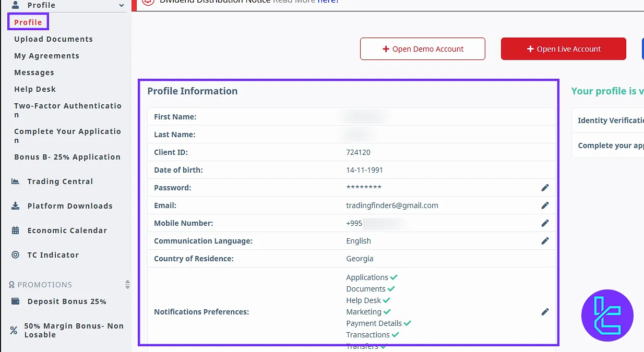Click the Trading Central chart icon
This screenshot has height=352, width=644.
[16, 181]
